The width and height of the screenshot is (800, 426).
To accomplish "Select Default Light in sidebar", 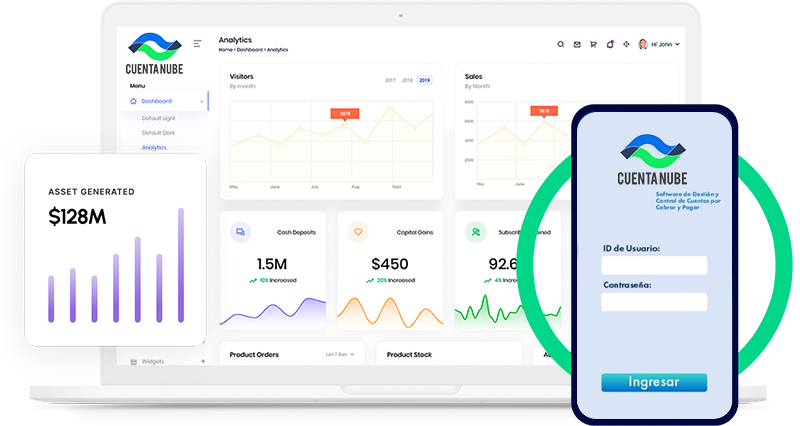I will coord(158,118).
